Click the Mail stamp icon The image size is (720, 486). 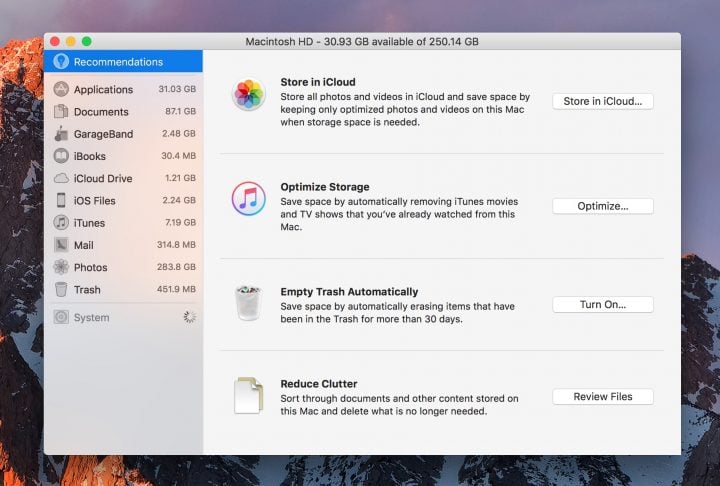coord(61,245)
